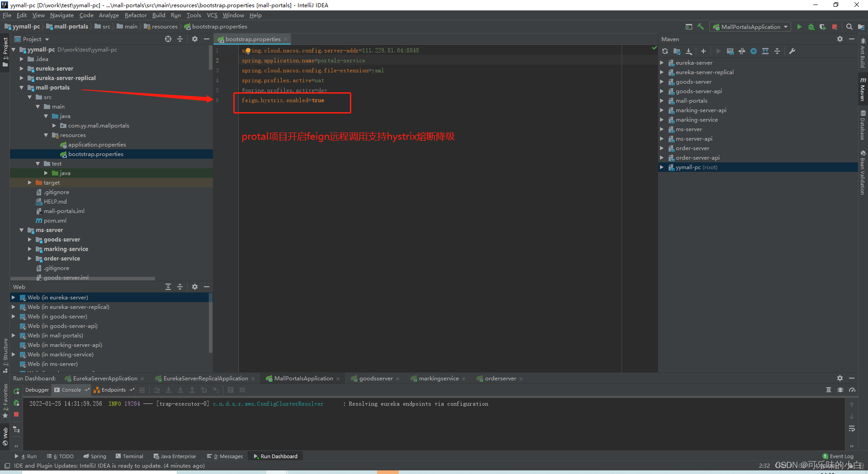Click the green Run button in top toolbar
This screenshot has height=474, width=868.
pyautogui.click(x=799, y=27)
